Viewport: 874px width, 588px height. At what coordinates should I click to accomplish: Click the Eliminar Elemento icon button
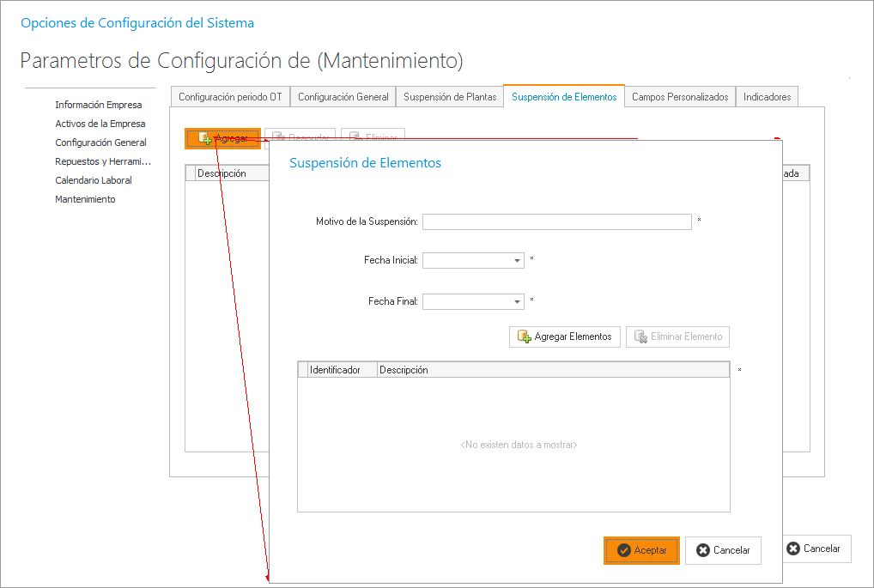[677, 336]
